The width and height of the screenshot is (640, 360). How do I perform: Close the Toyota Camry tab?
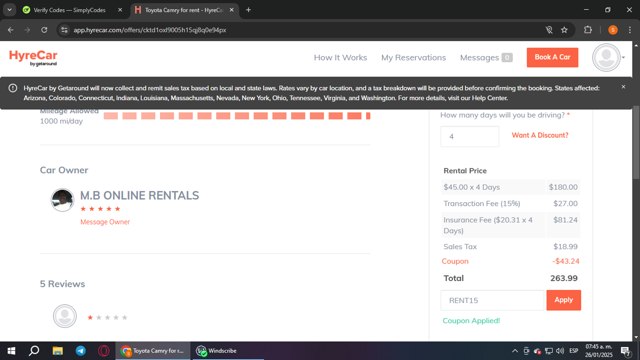click(x=231, y=10)
